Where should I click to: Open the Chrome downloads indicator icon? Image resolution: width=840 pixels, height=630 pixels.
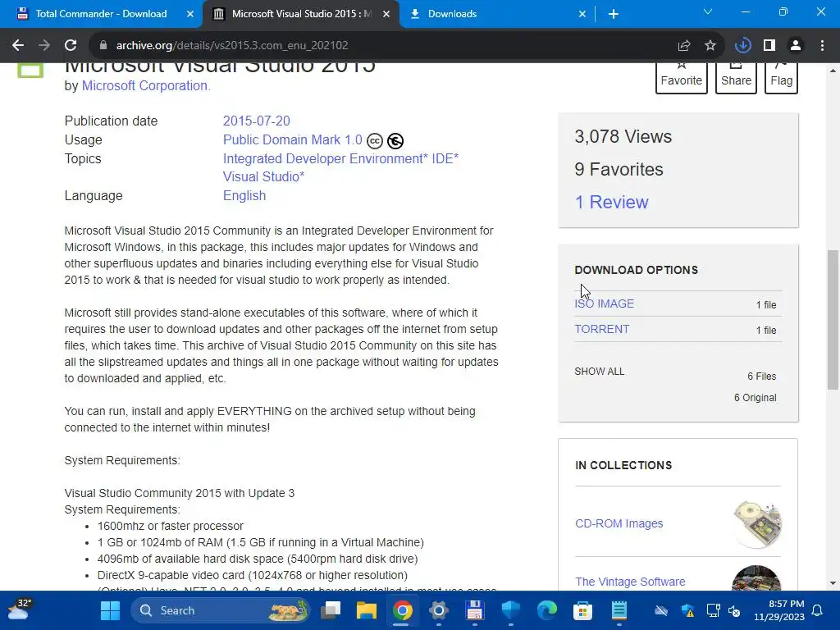743,46
